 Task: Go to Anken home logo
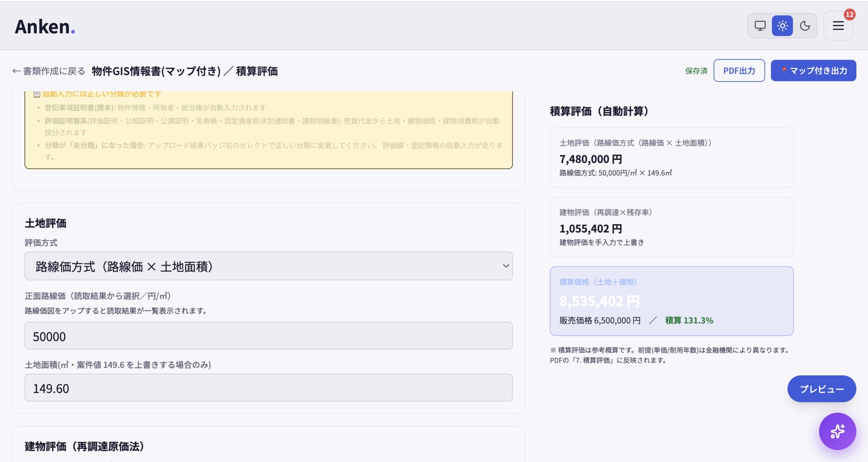(x=45, y=26)
